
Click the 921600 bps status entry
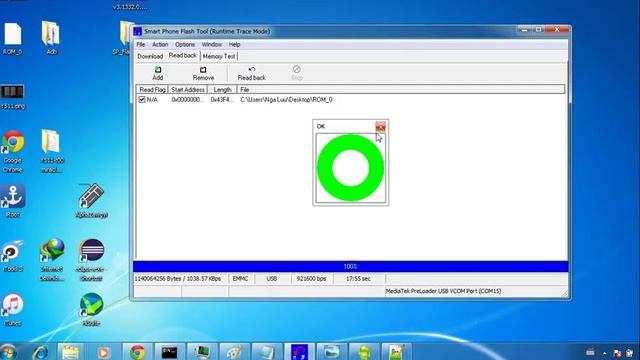pyautogui.click(x=311, y=279)
